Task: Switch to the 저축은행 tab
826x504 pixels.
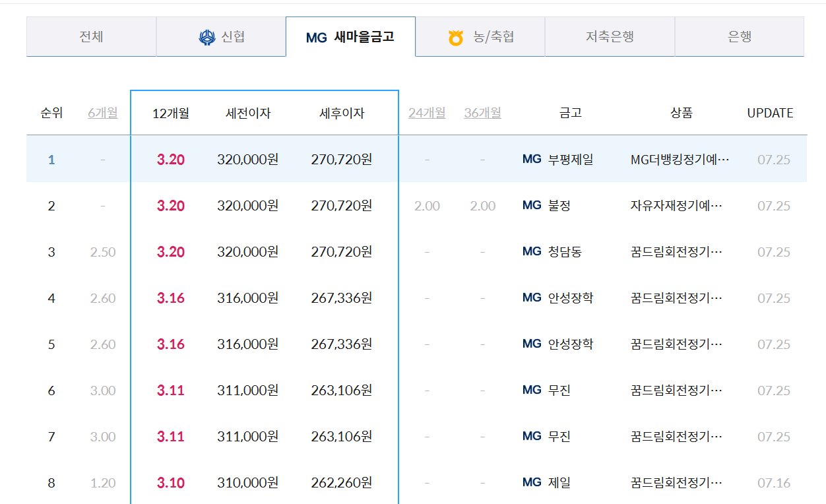Action: click(x=610, y=37)
